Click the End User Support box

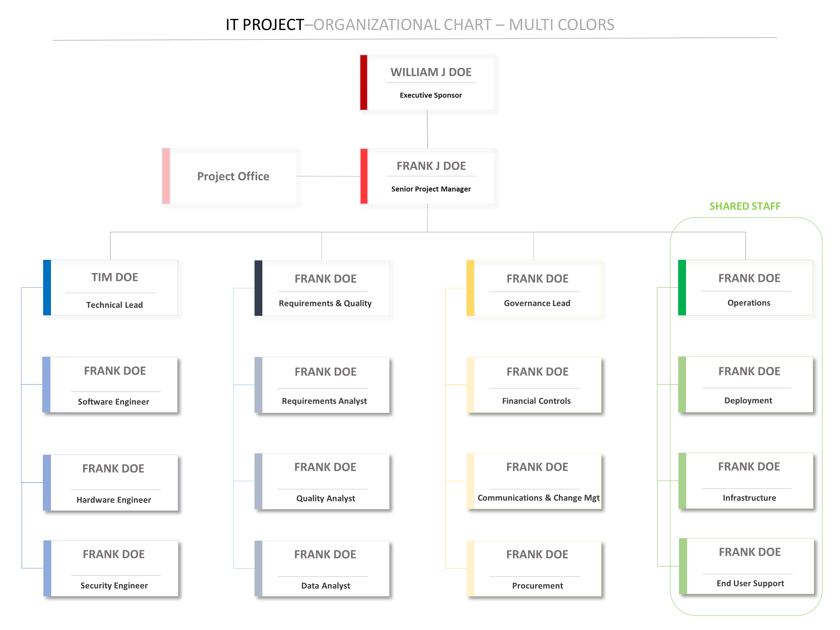point(750,566)
